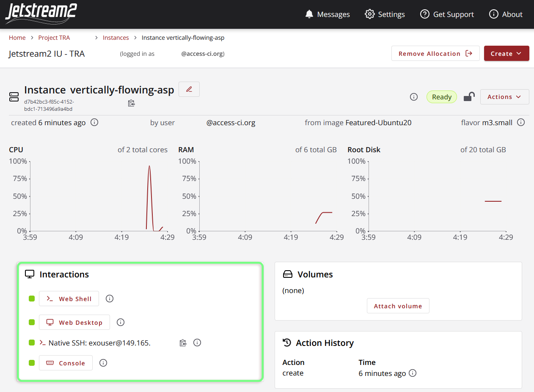Click the Instances breadcrumb link

coord(116,38)
